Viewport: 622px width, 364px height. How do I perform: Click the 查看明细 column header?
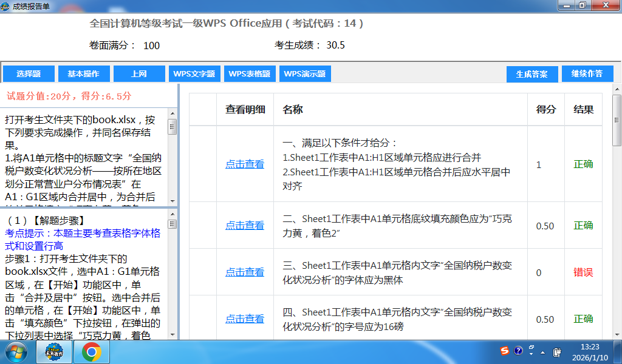point(245,110)
